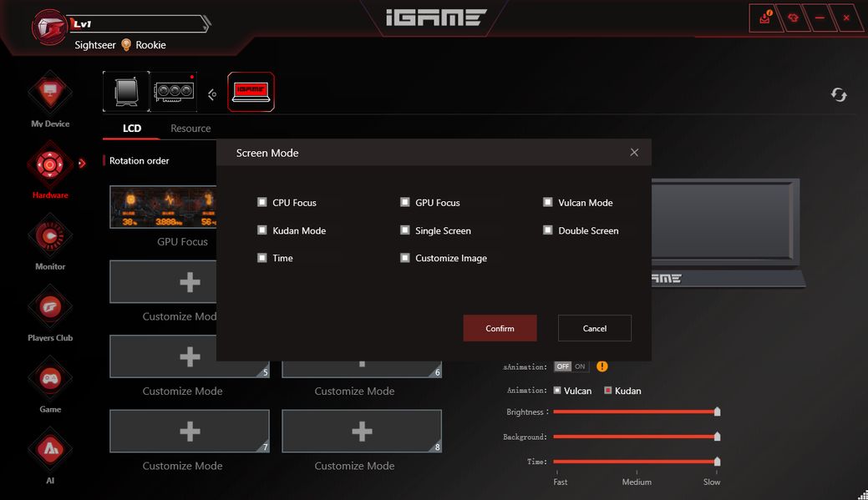Adjust the Brightness slider

click(637, 412)
